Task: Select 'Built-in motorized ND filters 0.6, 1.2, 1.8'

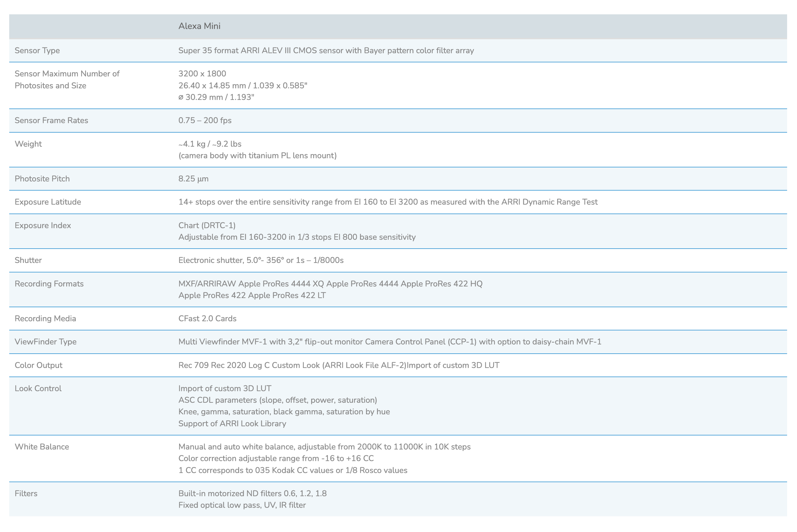Action: 252,493
